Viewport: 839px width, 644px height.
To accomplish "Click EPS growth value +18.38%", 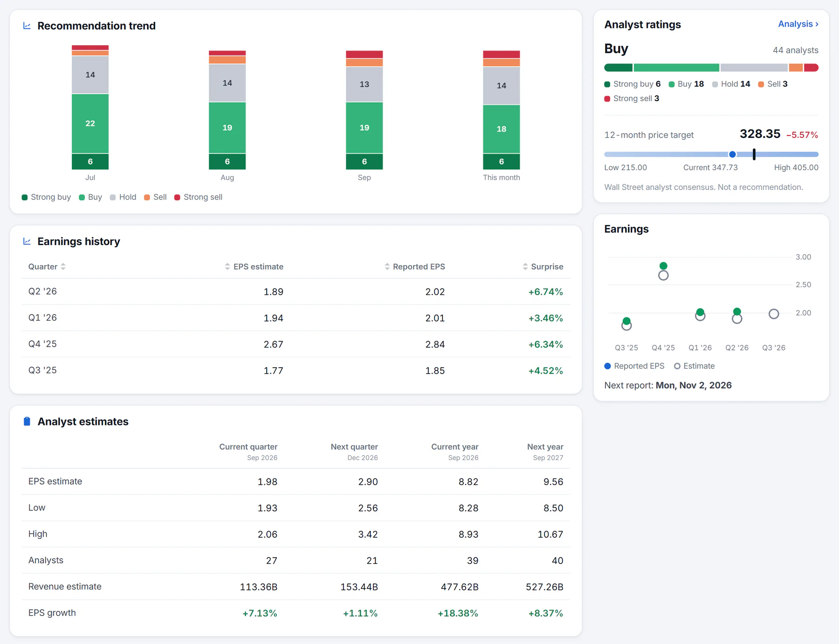I will 458,613.
